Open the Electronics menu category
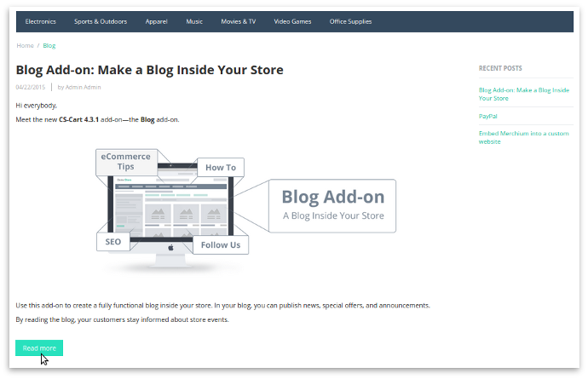 click(x=40, y=21)
